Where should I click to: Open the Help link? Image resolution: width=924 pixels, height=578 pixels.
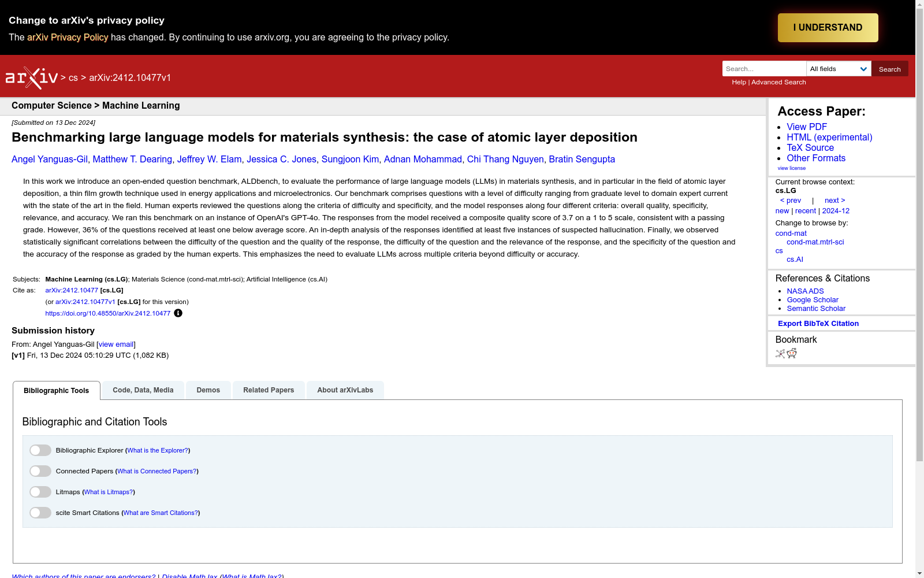[x=739, y=82]
